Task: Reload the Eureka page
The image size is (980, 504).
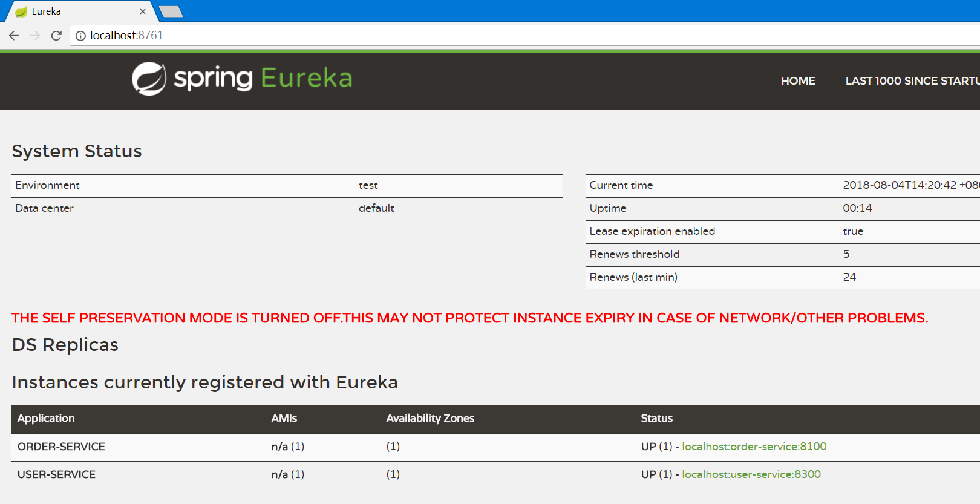Action: coord(56,36)
